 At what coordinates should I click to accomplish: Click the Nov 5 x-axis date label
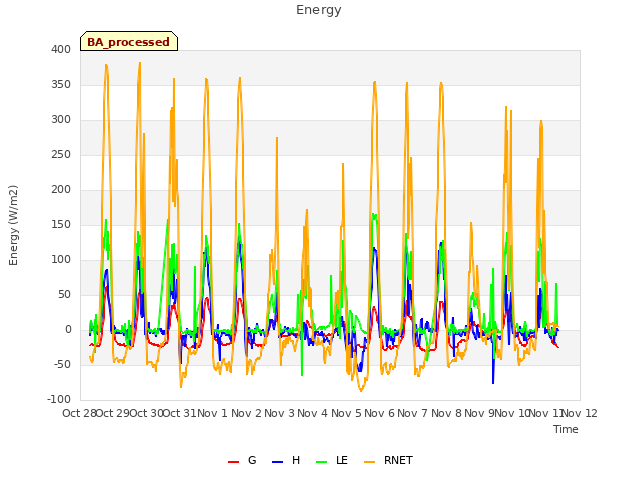tap(346, 413)
